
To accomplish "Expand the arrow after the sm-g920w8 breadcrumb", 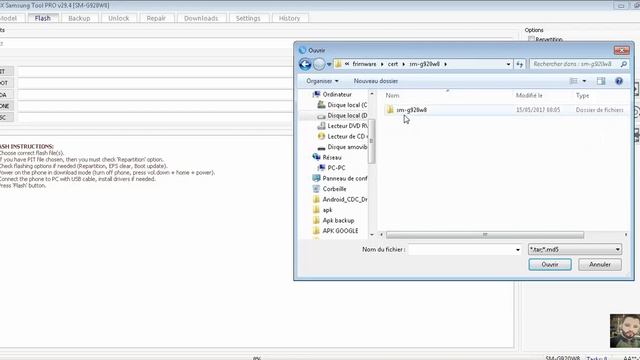I will coord(446,64).
